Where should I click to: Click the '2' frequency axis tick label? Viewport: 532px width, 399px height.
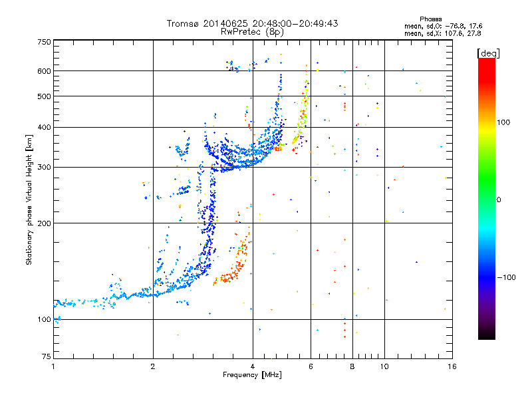(x=153, y=366)
